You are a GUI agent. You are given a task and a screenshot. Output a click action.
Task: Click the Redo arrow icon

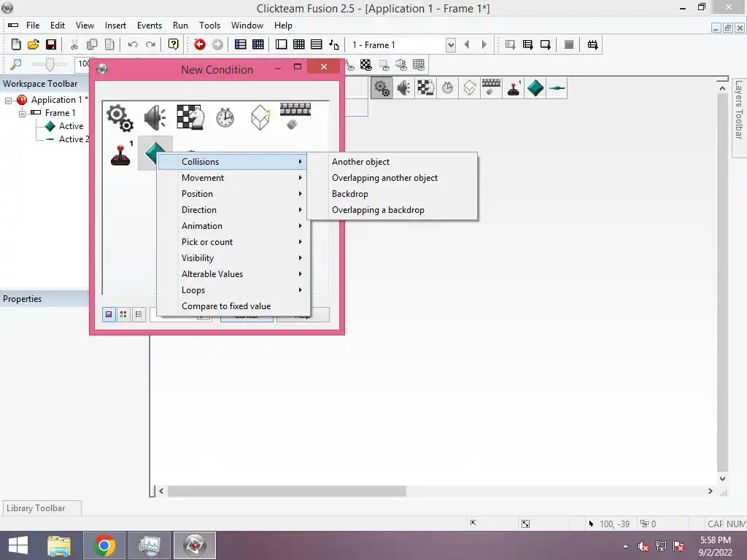pos(150,44)
